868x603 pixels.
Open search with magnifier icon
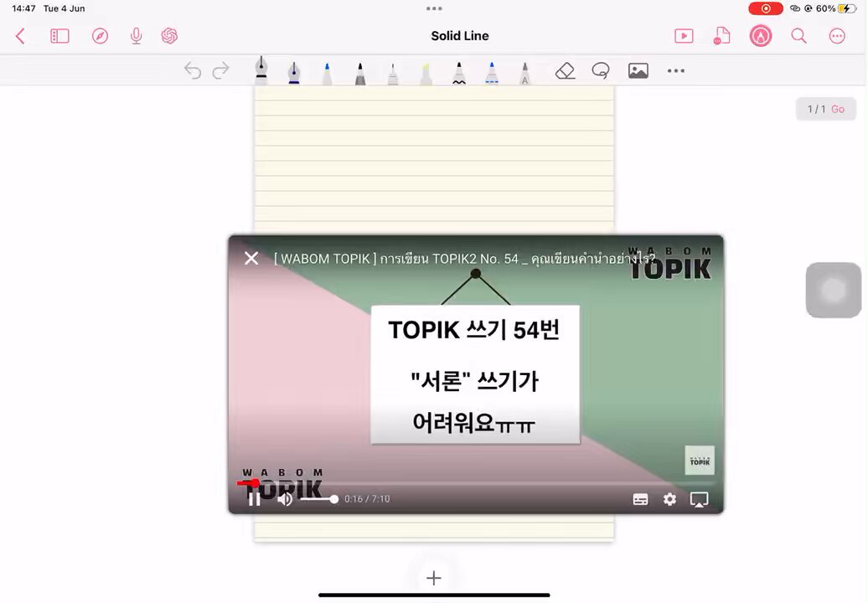coord(798,37)
